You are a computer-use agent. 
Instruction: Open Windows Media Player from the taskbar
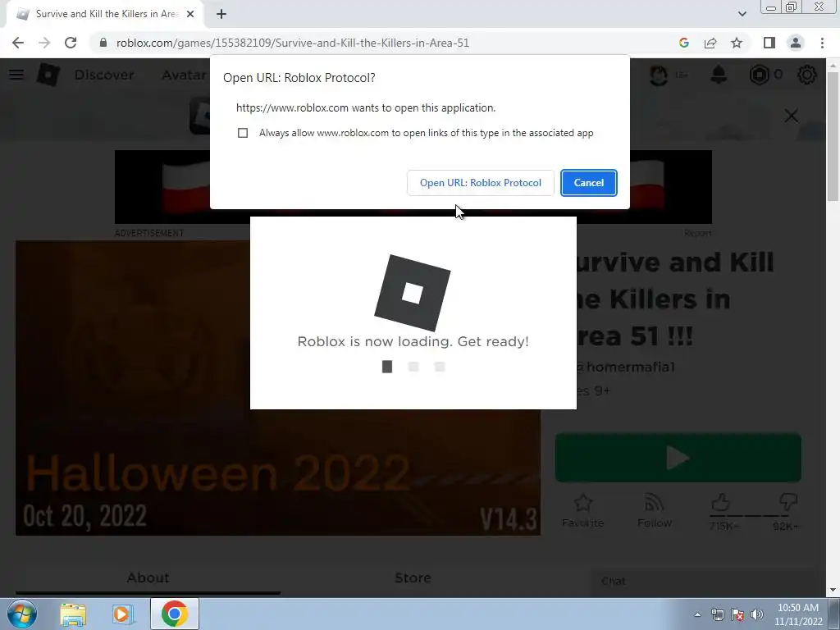[x=123, y=614]
